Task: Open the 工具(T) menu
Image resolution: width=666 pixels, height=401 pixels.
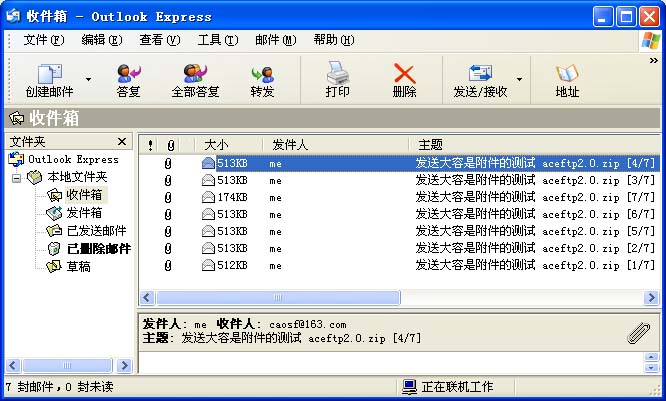Action: point(217,40)
